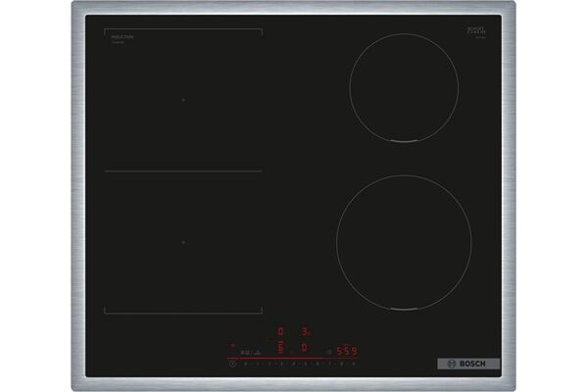Select the lower right zone display
The height and width of the screenshot is (392, 588).
point(305,347)
